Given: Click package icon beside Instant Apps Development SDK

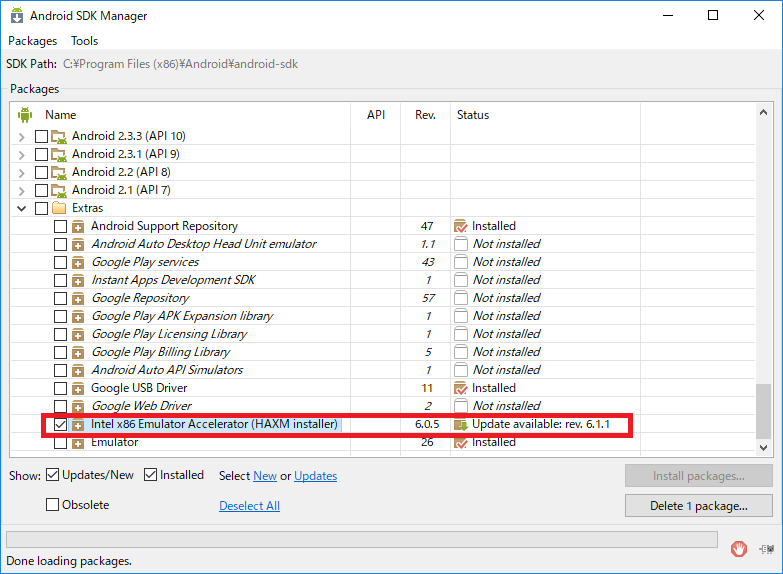Looking at the screenshot, I should click(x=78, y=281).
